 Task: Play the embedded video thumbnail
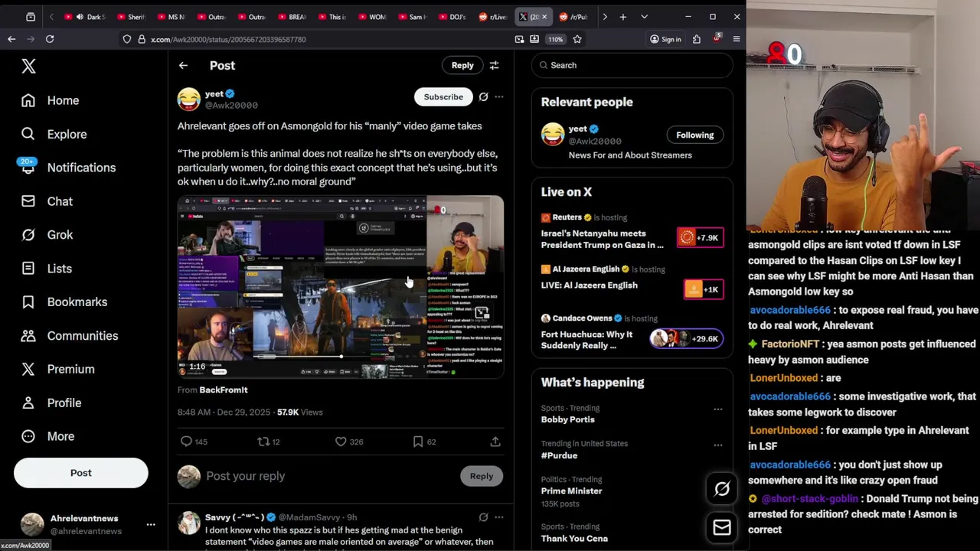pos(341,287)
